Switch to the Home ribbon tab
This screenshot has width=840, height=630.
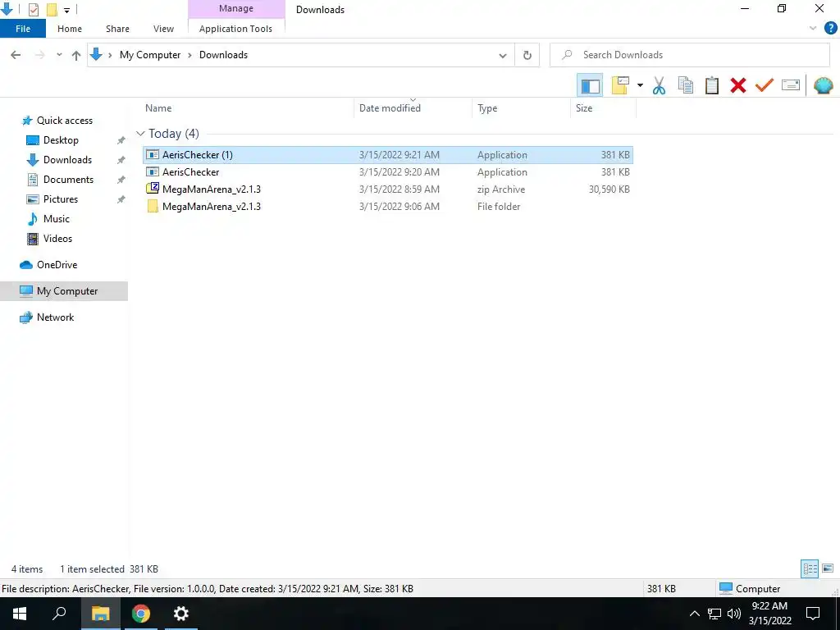(70, 29)
